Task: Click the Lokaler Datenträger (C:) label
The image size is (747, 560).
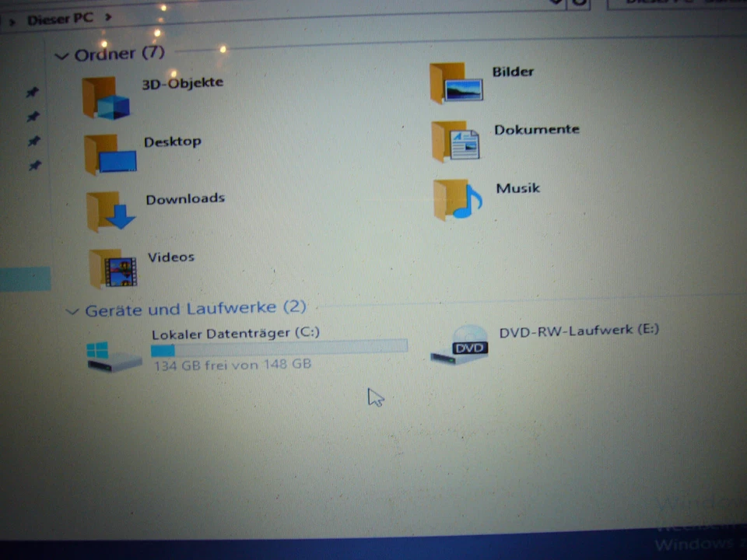Action: click(235, 332)
